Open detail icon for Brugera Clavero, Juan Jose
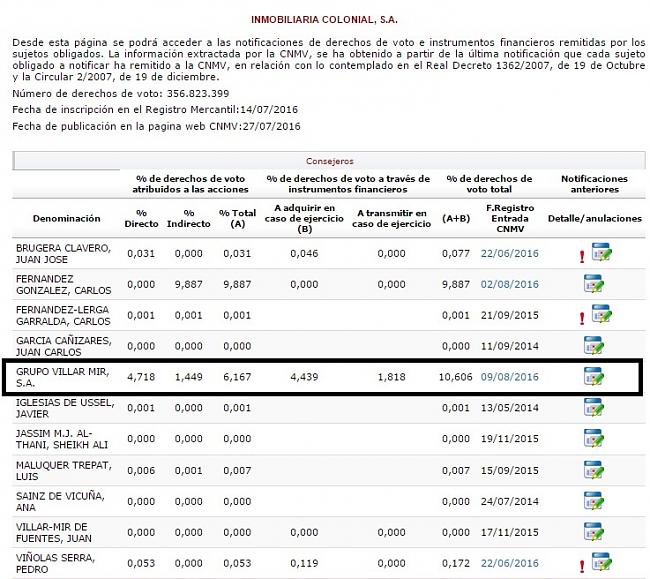The image size is (650, 579). (x=601, y=253)
